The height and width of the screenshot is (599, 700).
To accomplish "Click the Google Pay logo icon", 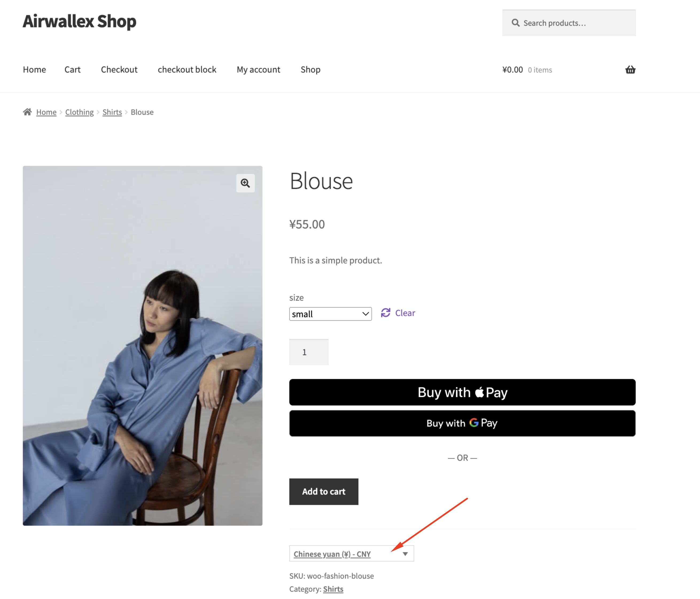I will (x=474, y=423).
